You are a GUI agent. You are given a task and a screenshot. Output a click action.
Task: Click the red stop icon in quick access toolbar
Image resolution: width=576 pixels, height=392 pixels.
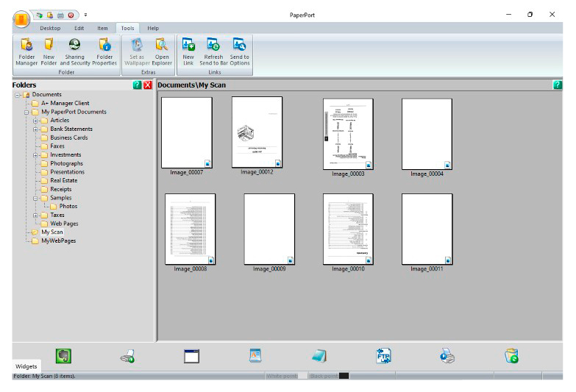click(x=71, y=15)
